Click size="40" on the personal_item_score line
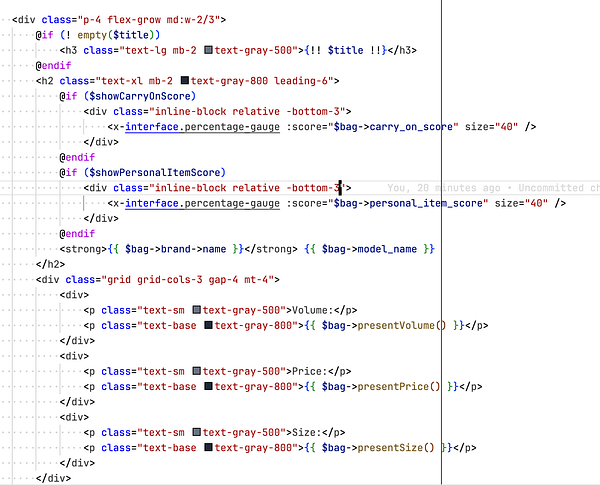 521,203
